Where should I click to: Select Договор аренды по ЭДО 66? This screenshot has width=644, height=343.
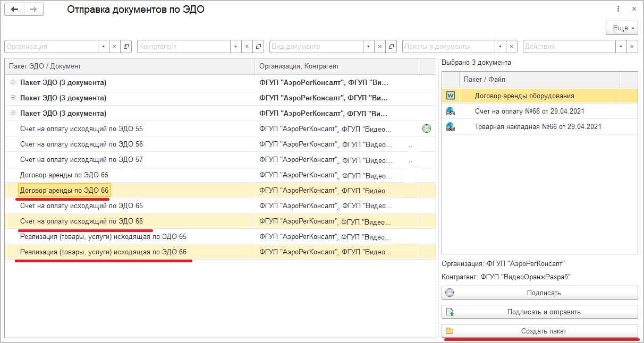tap(64, 190)
